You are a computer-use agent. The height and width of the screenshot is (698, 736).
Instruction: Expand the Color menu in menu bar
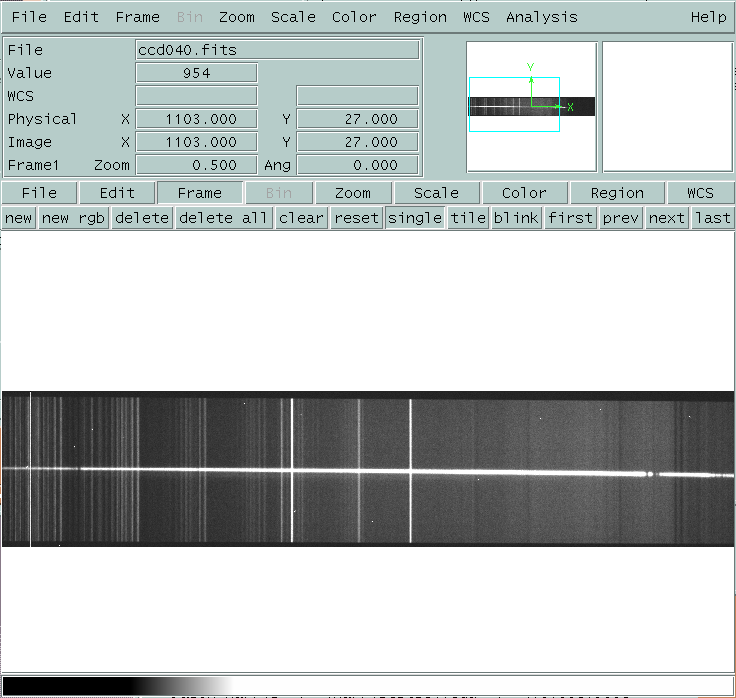click(x=354, y=17)
